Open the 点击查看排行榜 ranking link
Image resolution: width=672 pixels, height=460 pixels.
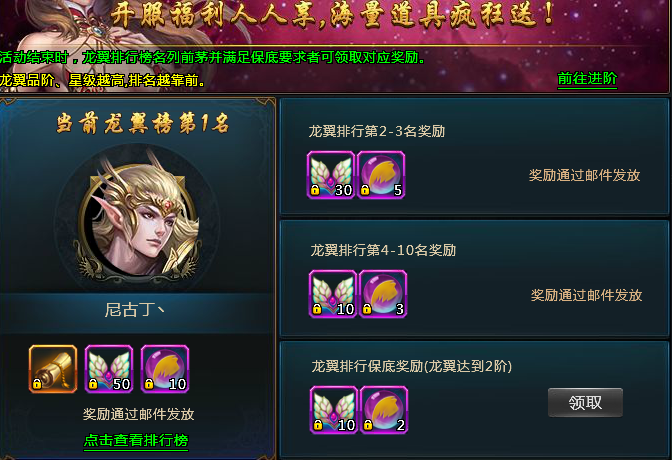tap(136, 440)
